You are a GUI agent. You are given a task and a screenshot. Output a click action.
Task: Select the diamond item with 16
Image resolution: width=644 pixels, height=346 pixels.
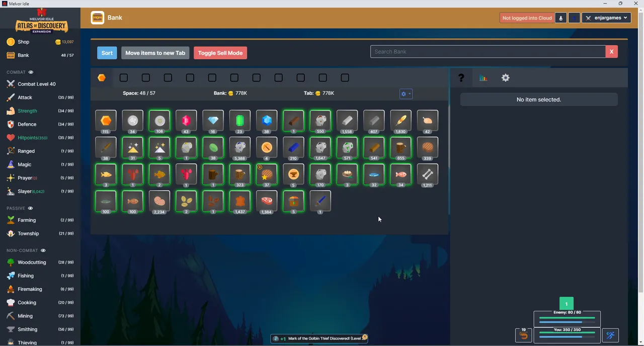point(213,121)
